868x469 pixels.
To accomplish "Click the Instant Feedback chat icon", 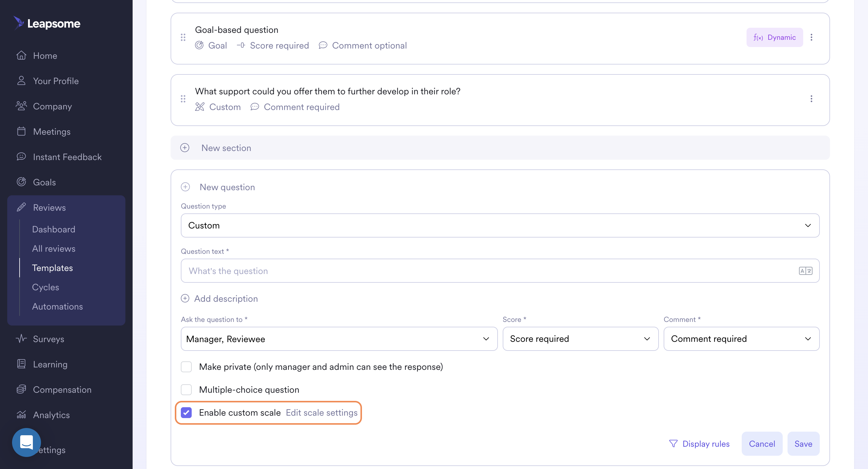I will [x=21, y=156].
